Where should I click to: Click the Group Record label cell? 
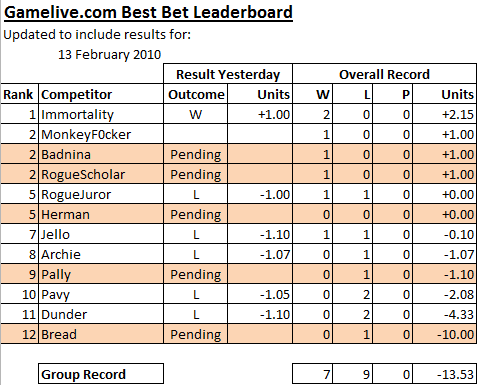[x=101, y=374]
